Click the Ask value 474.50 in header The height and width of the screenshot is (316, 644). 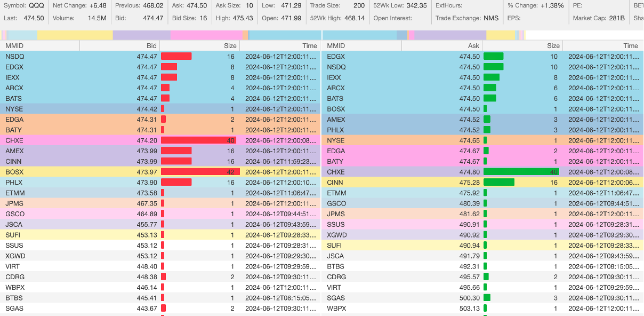[197, 5]
